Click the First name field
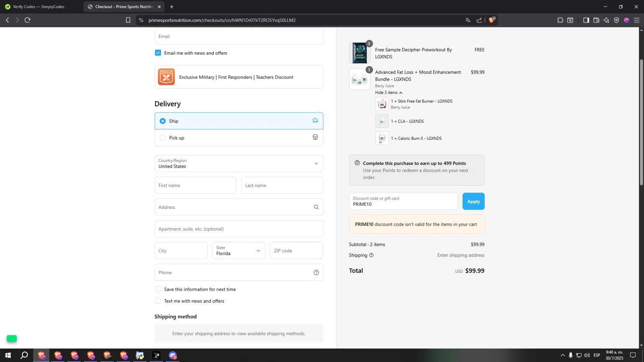The width and height of the screenshot is (644, 362). pyautogui.click(x=195, y=185)
